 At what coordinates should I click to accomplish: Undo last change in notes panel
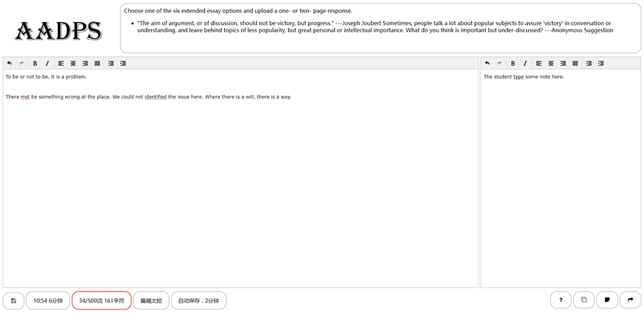pyautogui.click(x=488, y=64)
